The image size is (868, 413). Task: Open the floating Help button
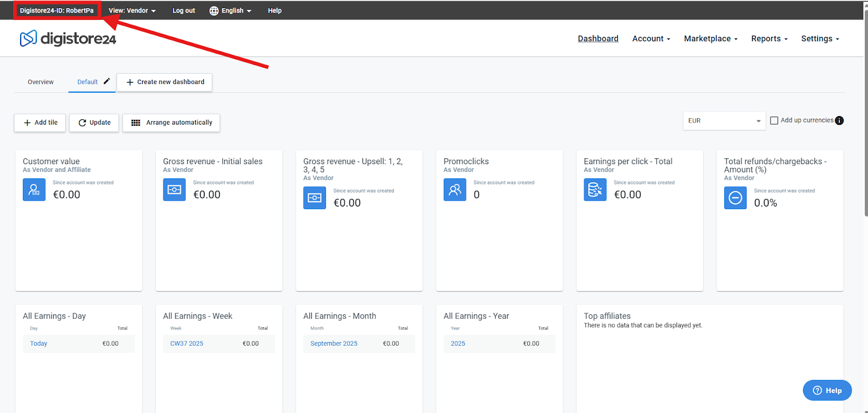pos(827,390)
